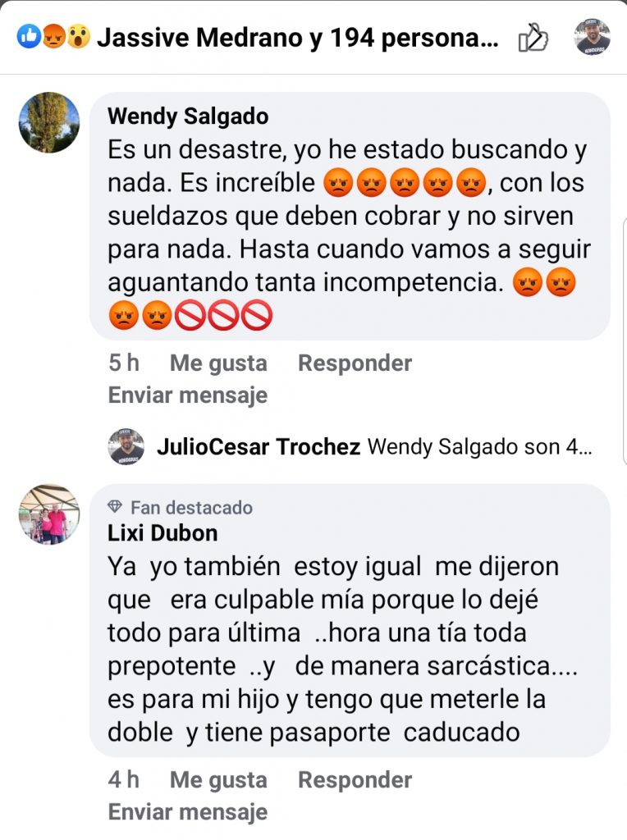Image resolution: width=627 pixels, height=840 pixels.
Task: Open Wendy Salgado's profile picture
Action: click(x=49, y=123)
